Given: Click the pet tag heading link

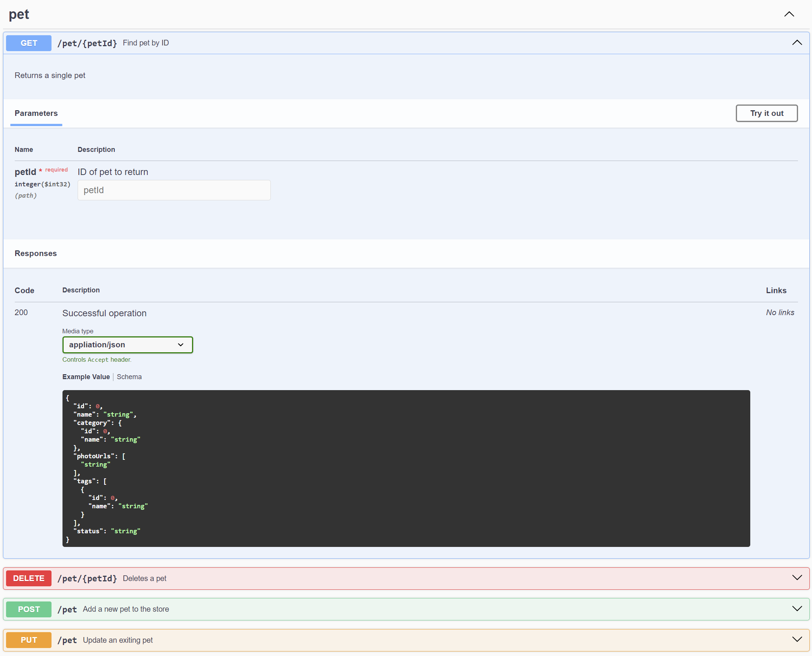Looking at the screenshot, I should pos(19,14).
